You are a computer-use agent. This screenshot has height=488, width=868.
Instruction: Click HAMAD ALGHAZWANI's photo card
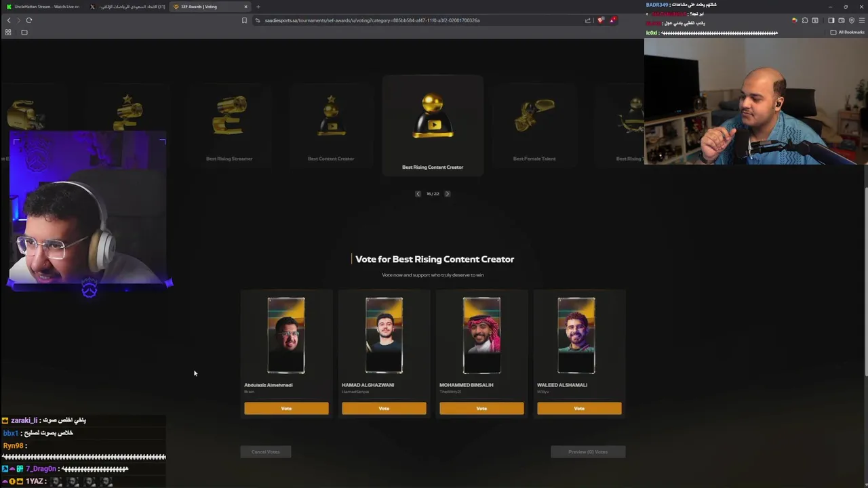tap(384, 335)
